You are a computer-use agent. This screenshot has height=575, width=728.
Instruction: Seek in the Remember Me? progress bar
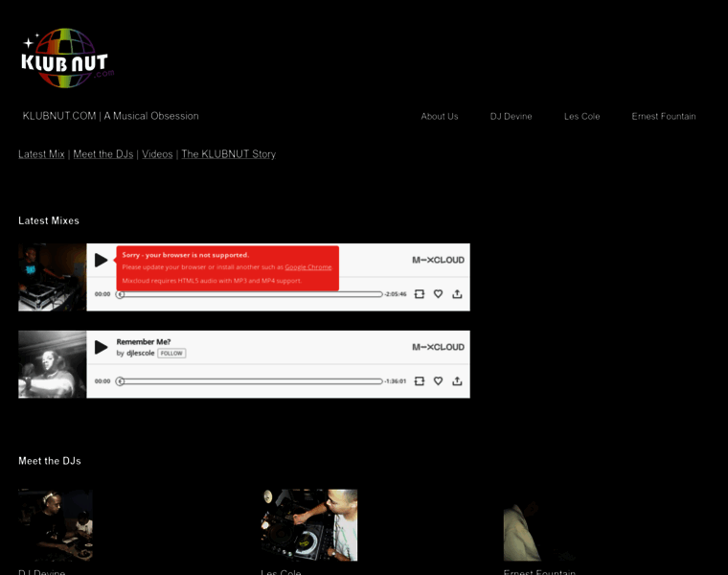coord(249,381)
